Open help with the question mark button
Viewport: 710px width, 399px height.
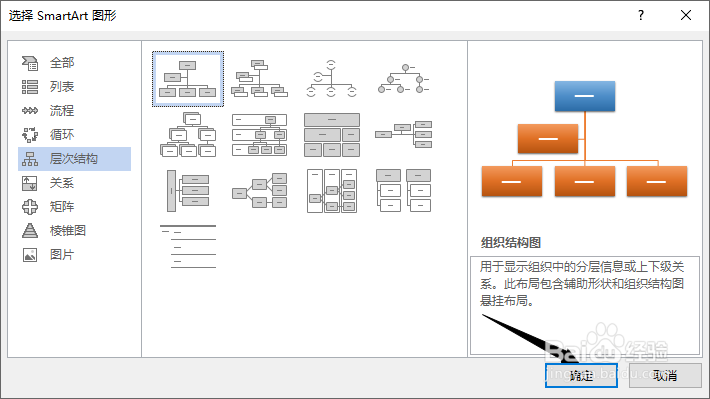(641, 15)
